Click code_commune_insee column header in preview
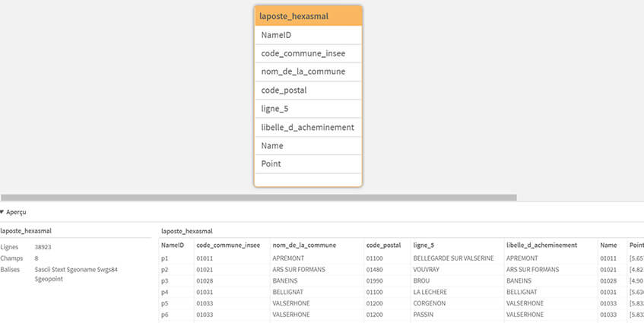Viewport: 644px width, 323px height. (228, 245)
